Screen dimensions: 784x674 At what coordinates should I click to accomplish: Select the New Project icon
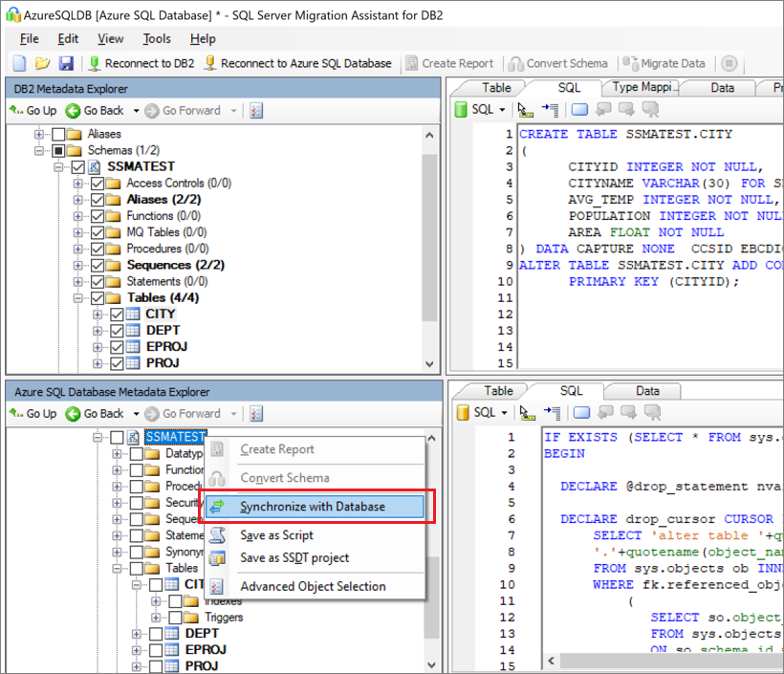point(17,63)
